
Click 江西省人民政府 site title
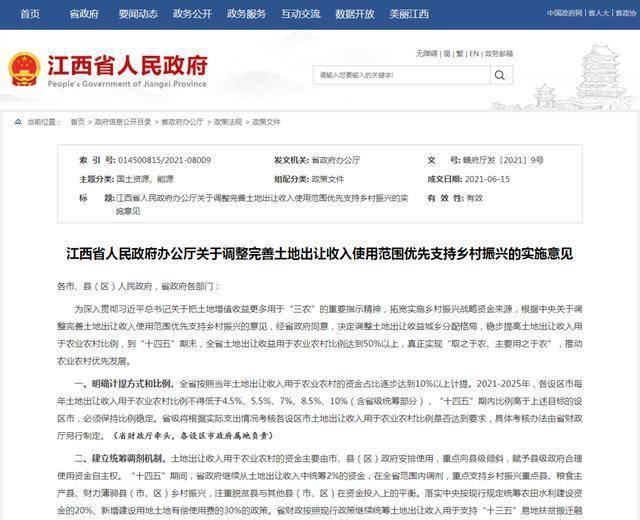click(126, 67)
